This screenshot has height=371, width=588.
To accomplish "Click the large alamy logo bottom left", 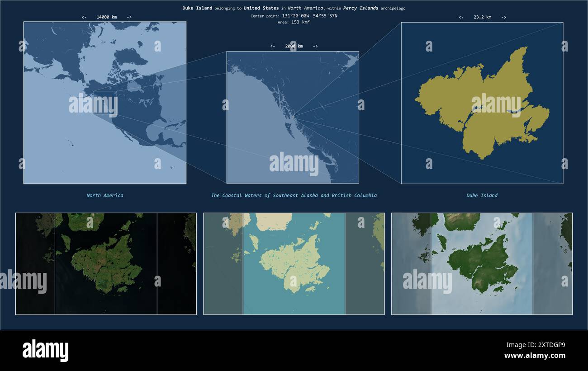I will tap(45, 351).
